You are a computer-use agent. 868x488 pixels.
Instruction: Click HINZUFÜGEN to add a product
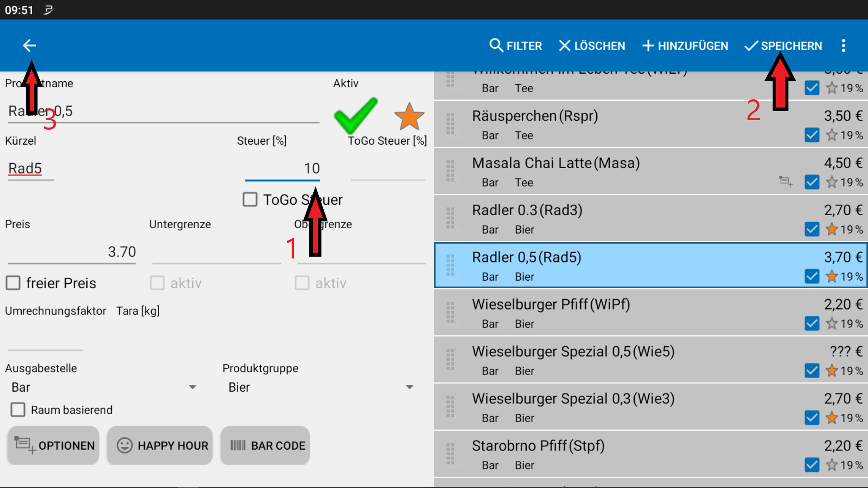(685, 46)
